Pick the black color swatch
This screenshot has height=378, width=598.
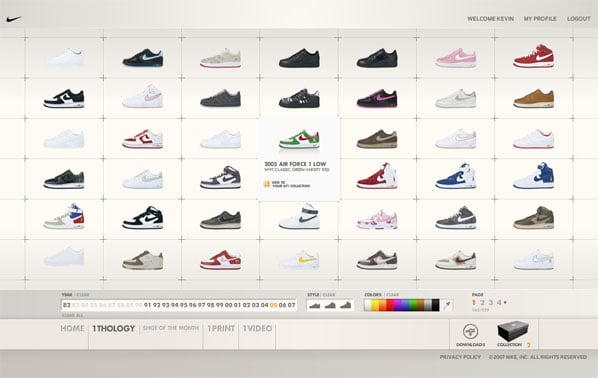[435, 305]
